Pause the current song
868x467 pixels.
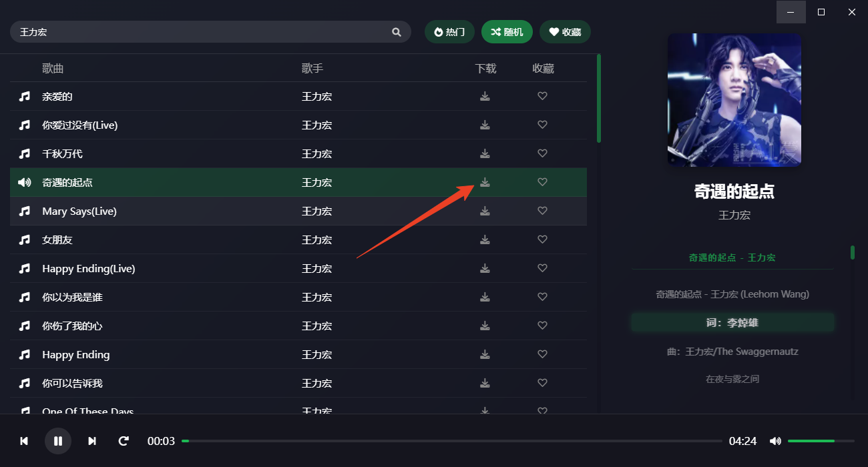[58, 441]
